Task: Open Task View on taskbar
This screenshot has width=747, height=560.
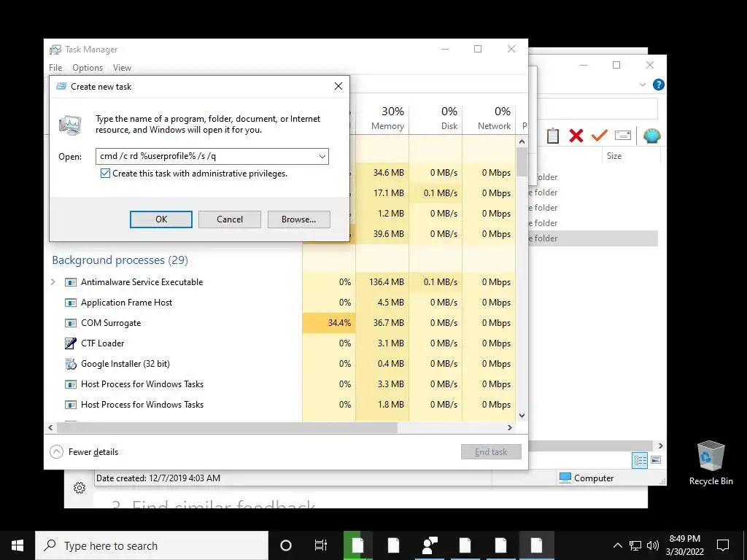Action: tap(321, 545)
